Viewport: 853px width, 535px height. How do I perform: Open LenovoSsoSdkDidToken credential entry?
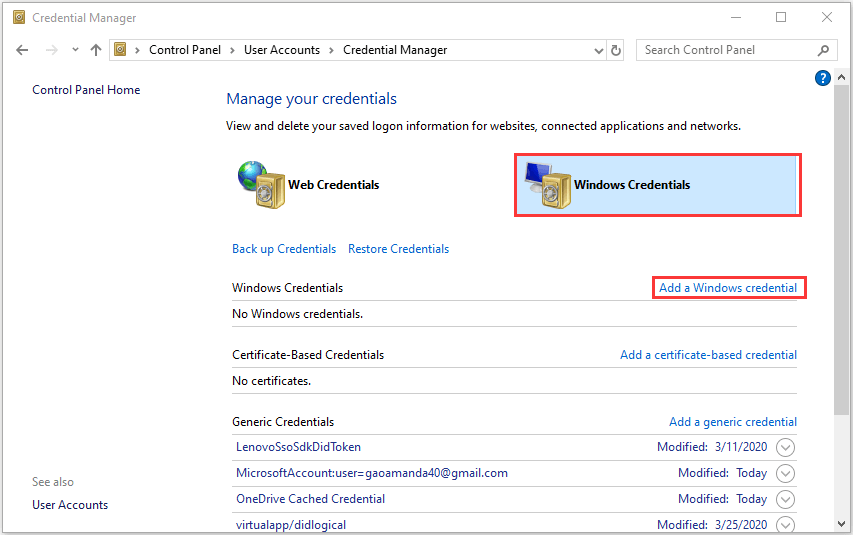(x=298, y=447)
